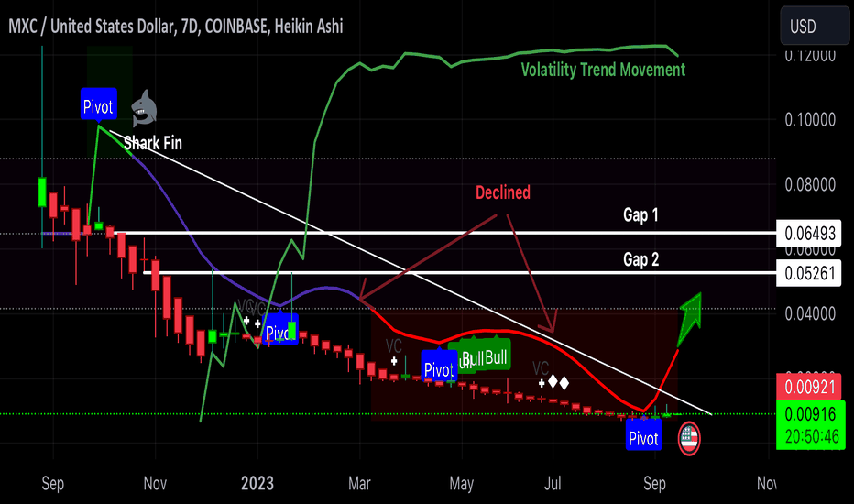Click the 0.04000 price scale value
Screen dimensions: 854x504
[810, 313]
